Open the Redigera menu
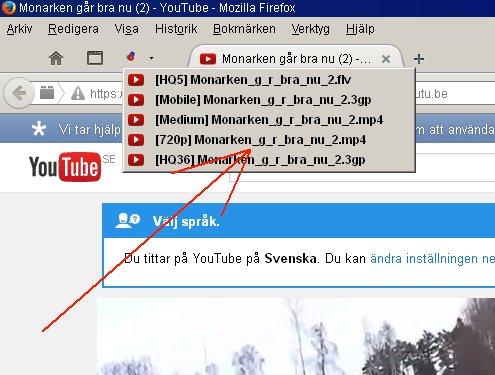Image resolution: width=495 pixels, height=375 pixels. tap(73, 29)
